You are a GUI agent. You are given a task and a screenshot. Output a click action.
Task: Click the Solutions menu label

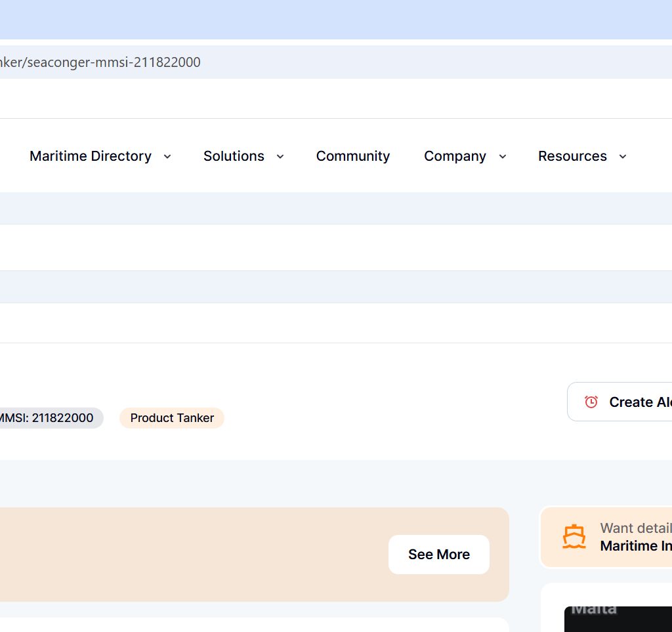tap(234, 156)
